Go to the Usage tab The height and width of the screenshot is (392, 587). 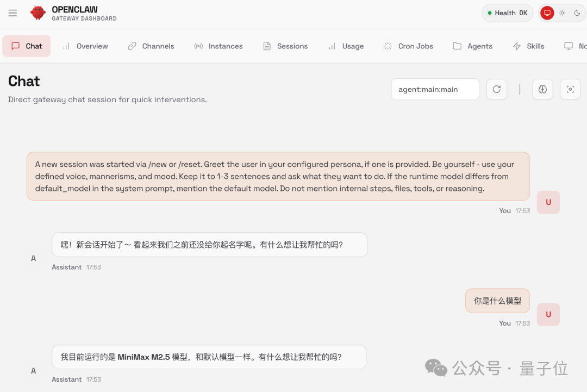coord(346,46)
